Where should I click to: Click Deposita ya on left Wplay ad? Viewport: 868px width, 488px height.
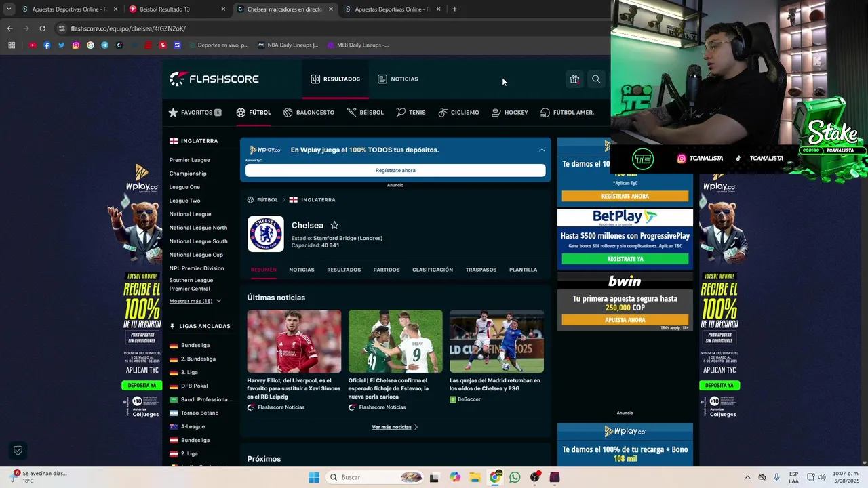pos(142,386)
